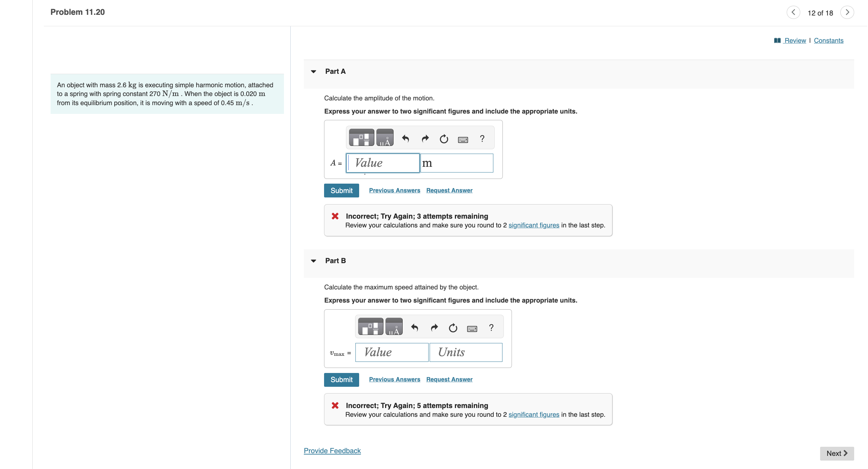This screenshot has height=469, width=868.
Task: Go to previous problem arrow
Action: coord(793,12)
